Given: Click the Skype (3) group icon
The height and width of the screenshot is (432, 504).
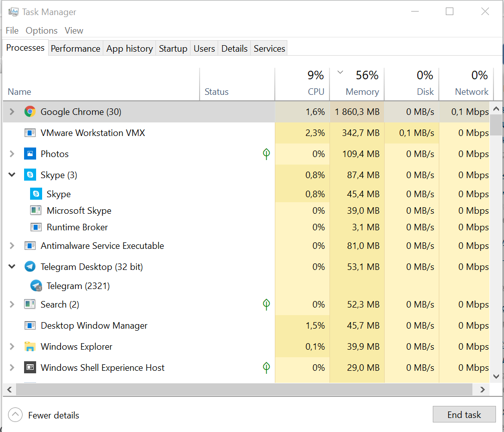Looking at the screenshot, I should [30, 175].
